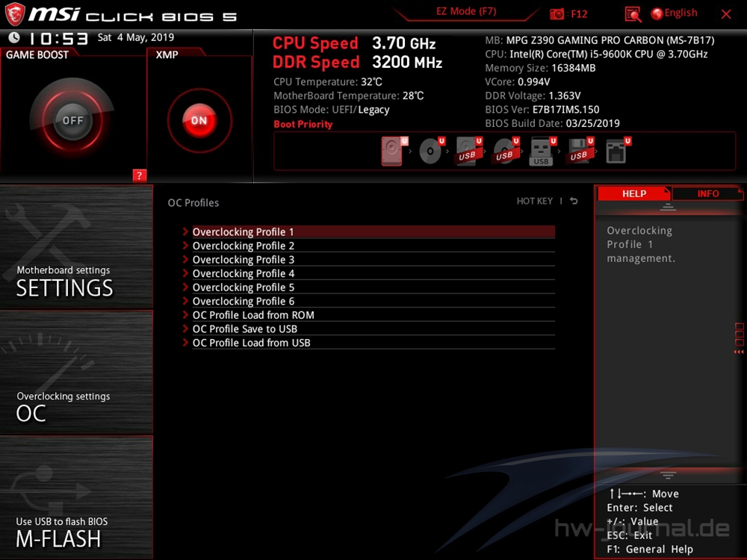Click the BIOS Ver E7B17IMS.150 line
Image resolution: width=747 pixels, height=560 pixels.
click(x=542, y=110)
